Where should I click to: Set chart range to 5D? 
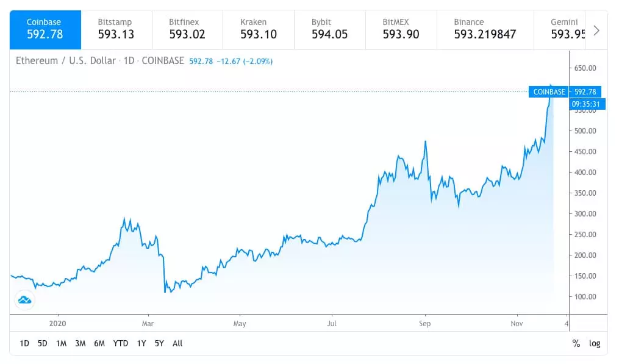42,343
